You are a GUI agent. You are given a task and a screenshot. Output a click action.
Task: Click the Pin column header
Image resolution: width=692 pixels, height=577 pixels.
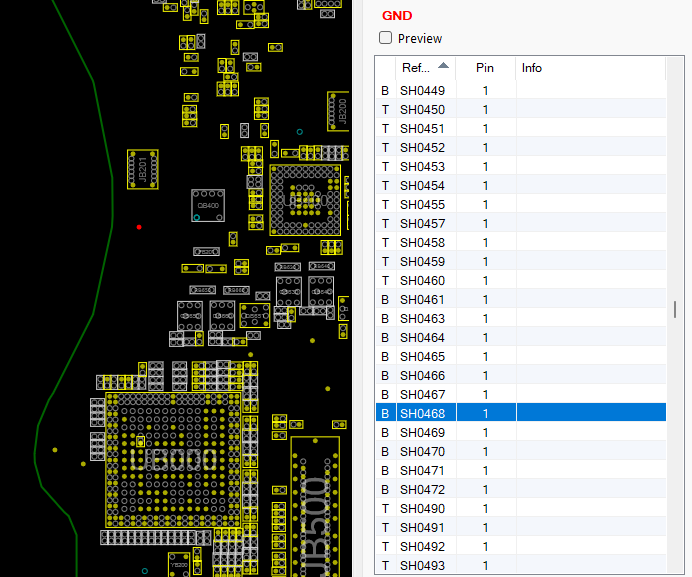coord(485,68)
